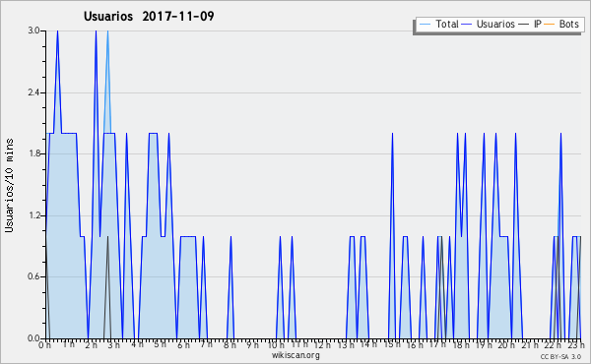
Task: Click the '13 h' x-axis label
Action: [x=346, y=344]
